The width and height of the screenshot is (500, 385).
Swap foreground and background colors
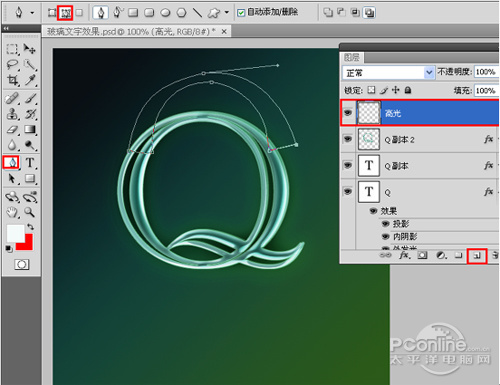click(31, 227)
